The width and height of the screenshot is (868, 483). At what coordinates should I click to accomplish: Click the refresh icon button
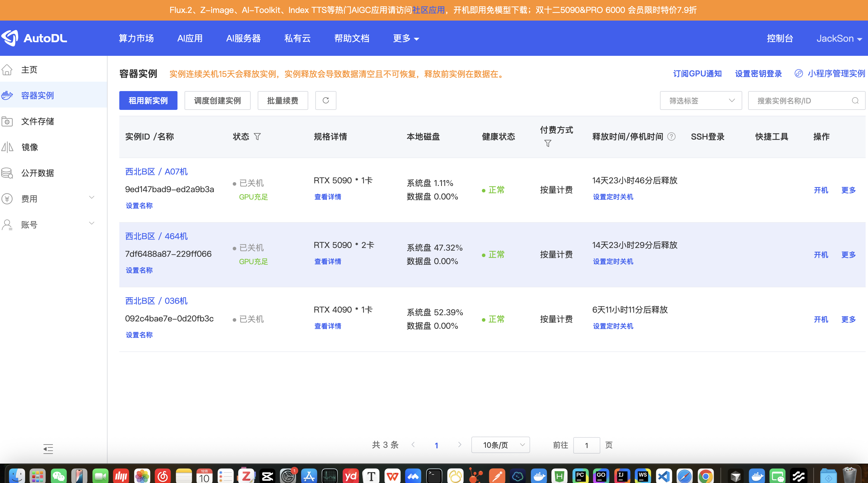click(x=326, y=100)
